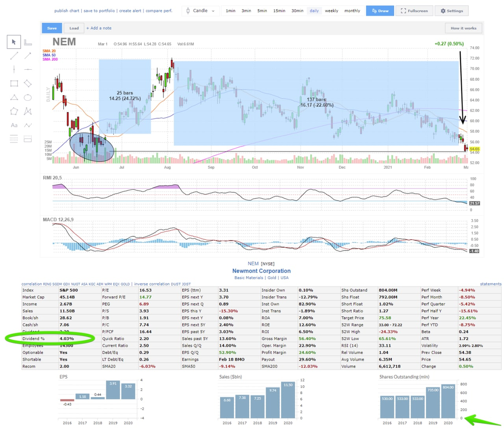Click the blue Save button
The image size is (504, 429).
coord(52,28)
